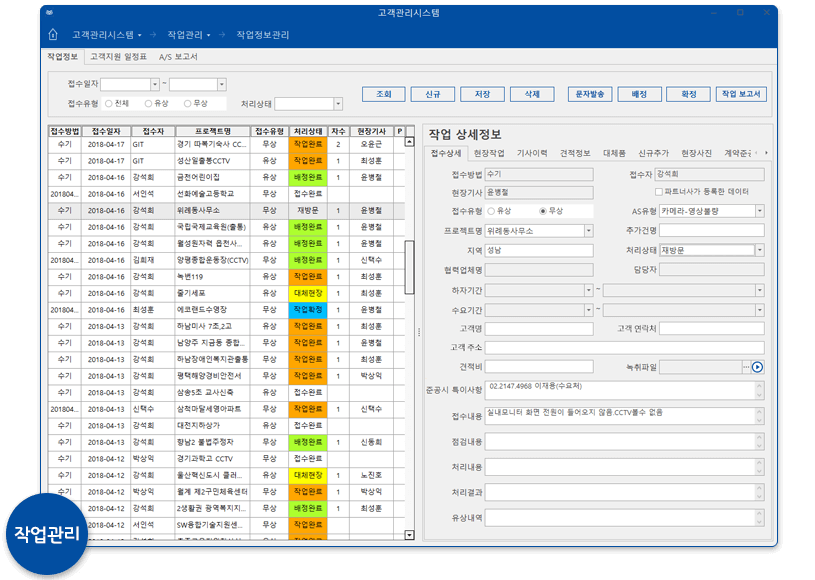Viewport: 815px width, 580px height.
Task: Select the 작업정보 tab
Action: 62,57
